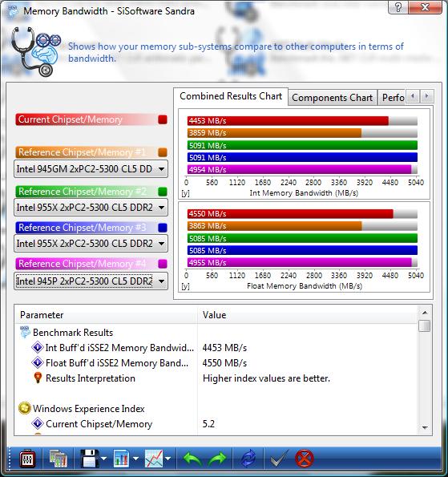Open the options mixer icon in toolbar
The image size is (448, 477).
click(x=27, y=459)
